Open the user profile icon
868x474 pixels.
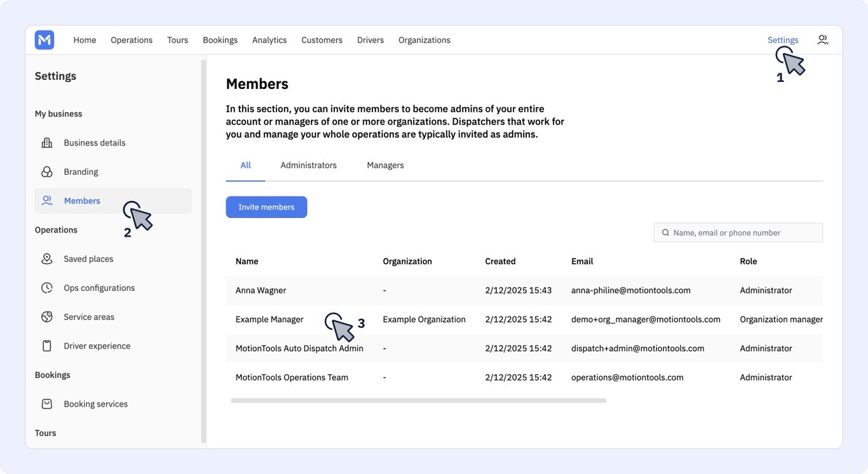(823, 39)
